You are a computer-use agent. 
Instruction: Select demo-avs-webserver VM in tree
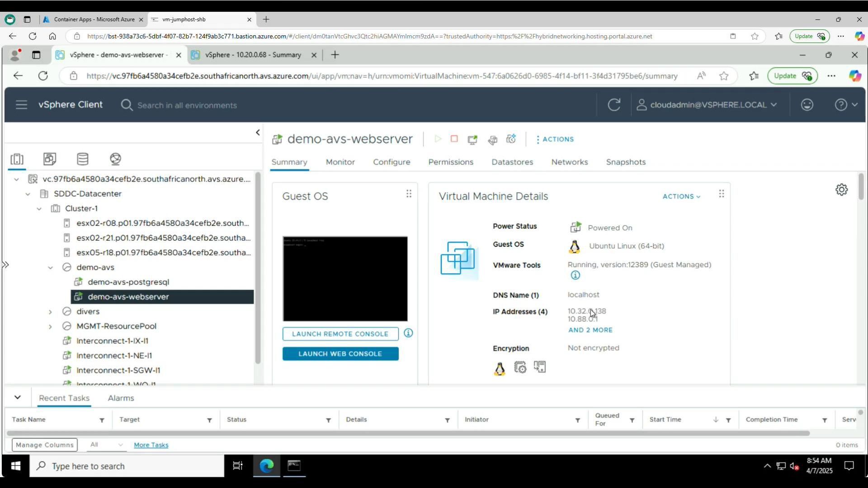(162, 297)
